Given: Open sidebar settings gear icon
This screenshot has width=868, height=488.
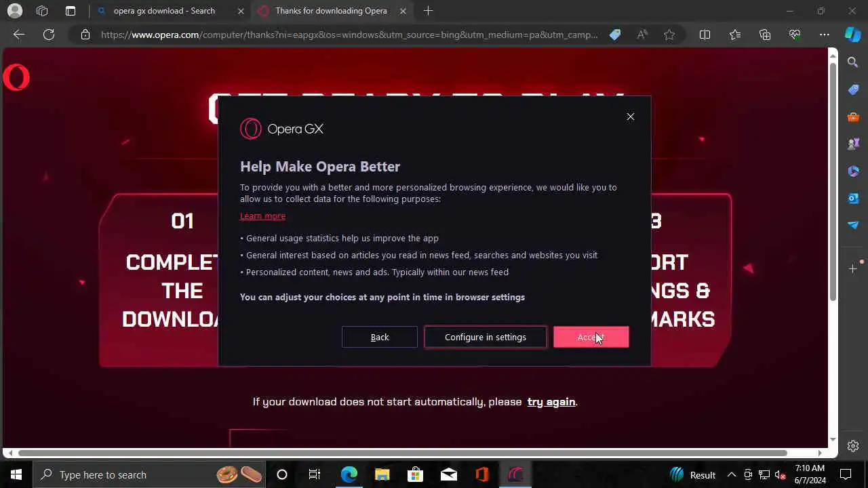Looking at the screenshot, I should tap(853, 446).
